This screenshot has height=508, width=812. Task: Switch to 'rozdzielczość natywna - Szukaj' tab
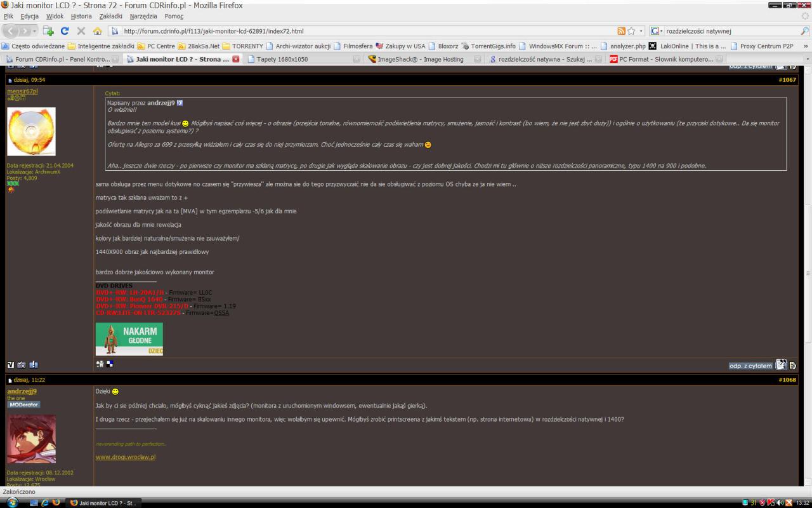click(x=544, y=59)
